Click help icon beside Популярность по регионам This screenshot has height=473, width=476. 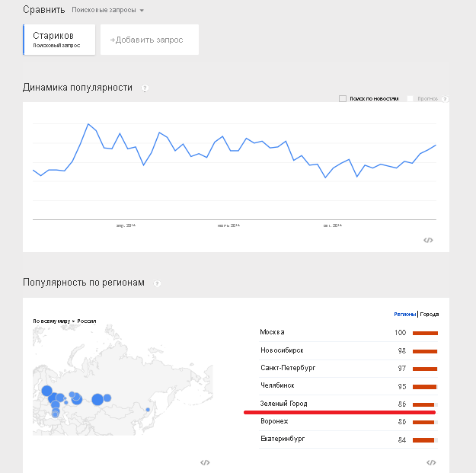(157, 283)
